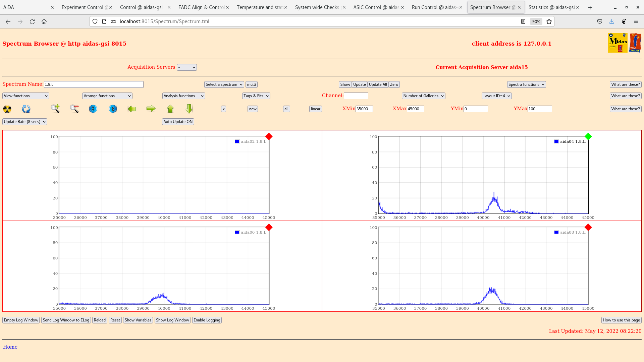
Task: Click the yellow radiation symbol icon
Action: [x=7, y=109]
